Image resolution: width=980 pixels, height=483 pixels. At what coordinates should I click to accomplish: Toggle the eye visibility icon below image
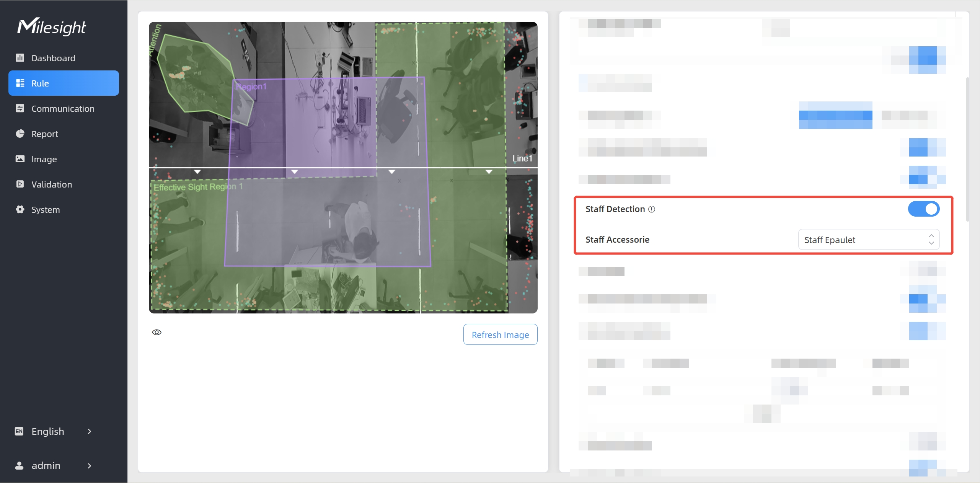point(157,332)
